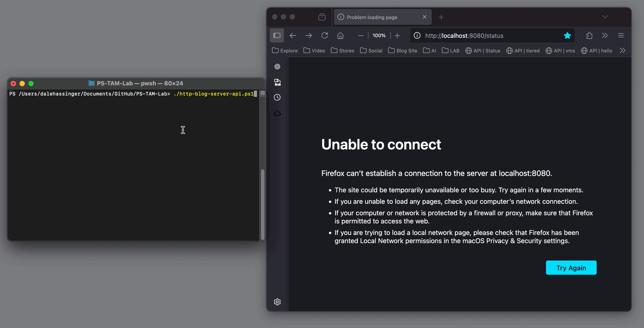Reload the page with the refresh icon
This screenshot has width=644, height=328.
325,35
